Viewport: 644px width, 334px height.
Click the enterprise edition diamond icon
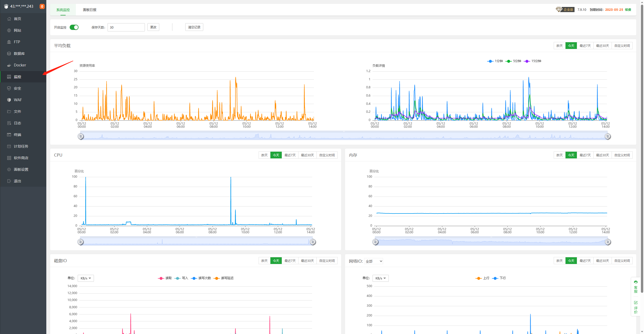tap(559, 10)
